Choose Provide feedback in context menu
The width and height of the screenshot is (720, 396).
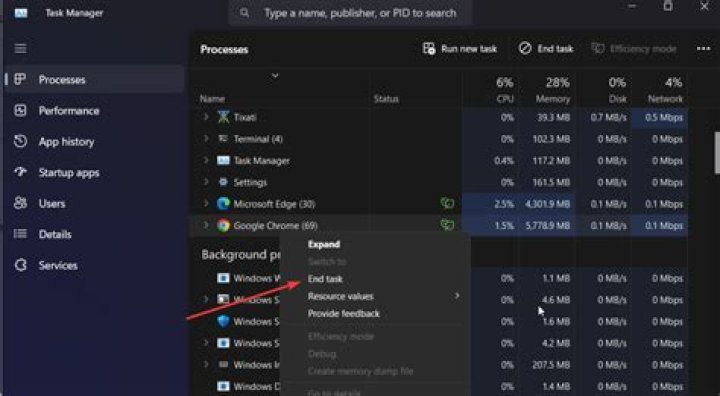click(x=343, y=314)
